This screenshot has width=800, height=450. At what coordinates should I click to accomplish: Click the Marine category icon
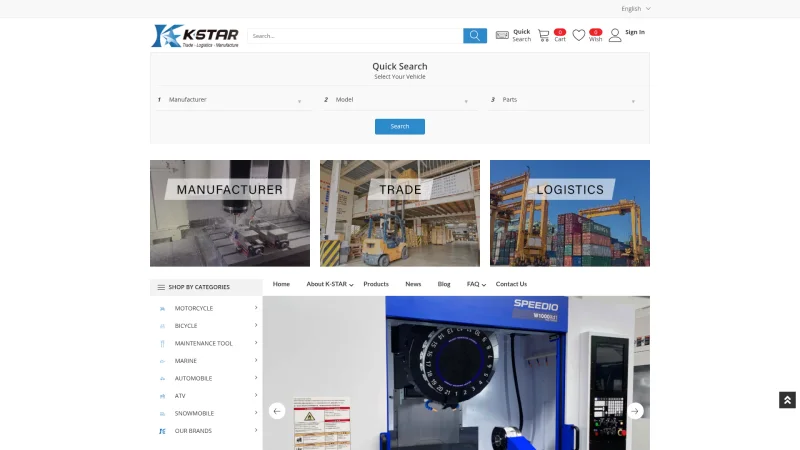162,361
